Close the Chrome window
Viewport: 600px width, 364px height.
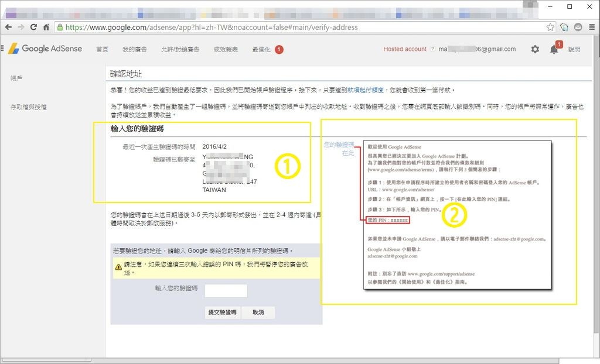589,6
